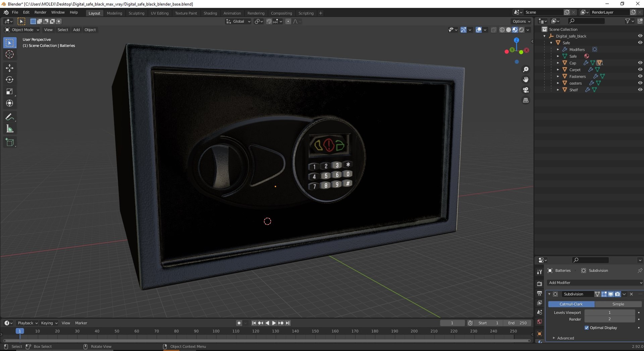Viewport: 644px width, 351px height.
Task: Open the Add Modifier dropdown
Action: 595,283
